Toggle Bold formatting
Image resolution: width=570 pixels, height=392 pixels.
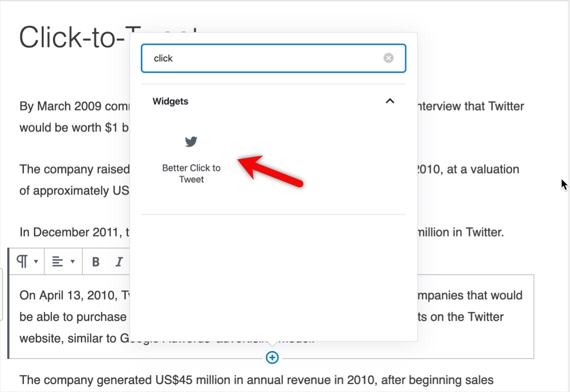pos(96,261)
